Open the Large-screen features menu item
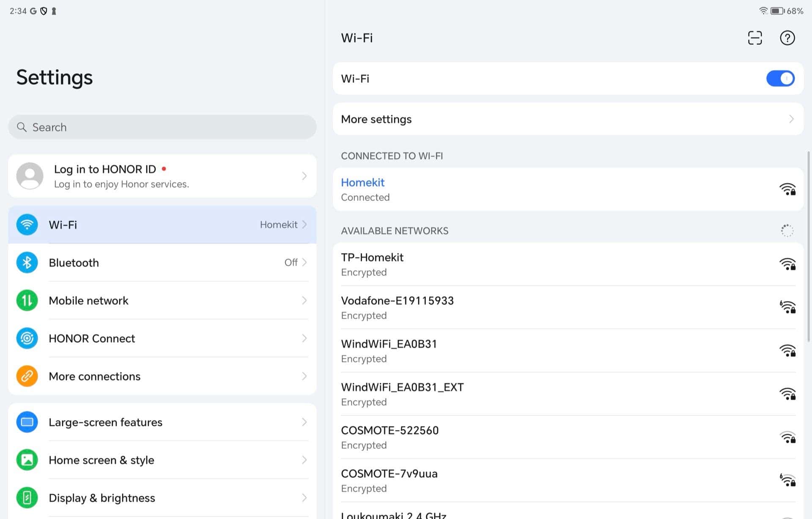The image size is (812, 519). point(162,422)
